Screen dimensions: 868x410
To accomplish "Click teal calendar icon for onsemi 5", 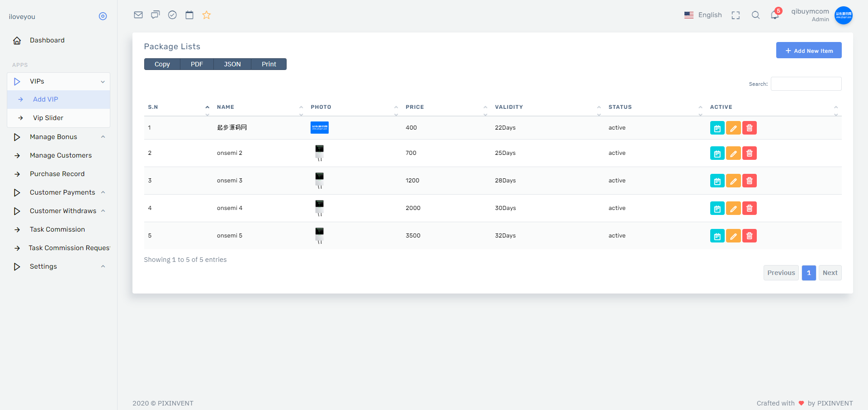I will (717, 236).
